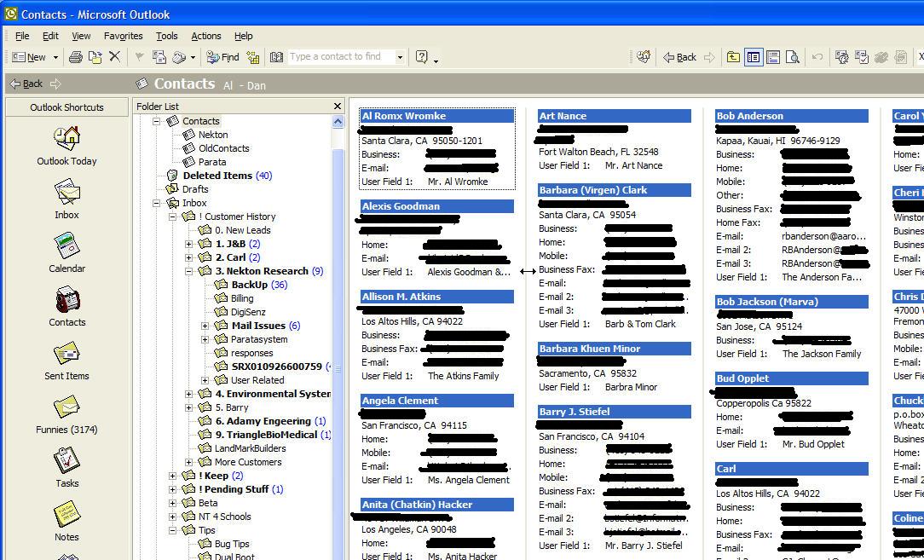Open the Actions menu
This screenshot has height=560, width=924.
point(206,36)
